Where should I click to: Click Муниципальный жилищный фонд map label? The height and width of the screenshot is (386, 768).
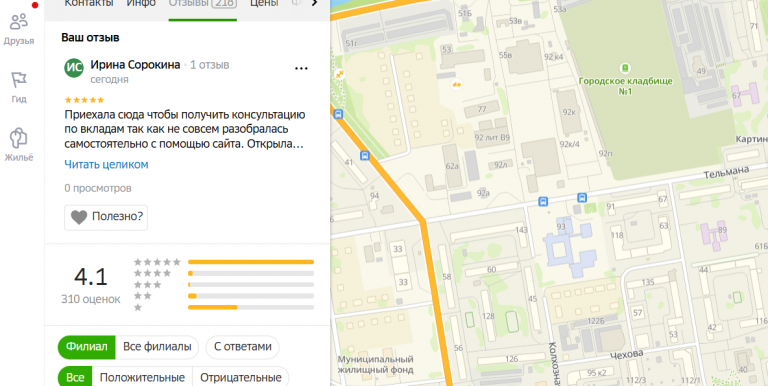tap(375, 364)
